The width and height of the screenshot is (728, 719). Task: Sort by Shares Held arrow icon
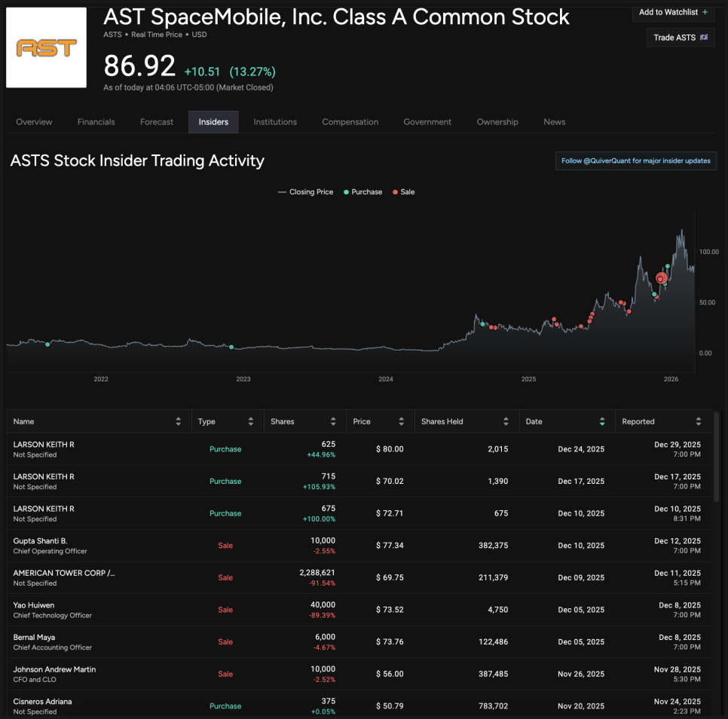tap(506, 422)
